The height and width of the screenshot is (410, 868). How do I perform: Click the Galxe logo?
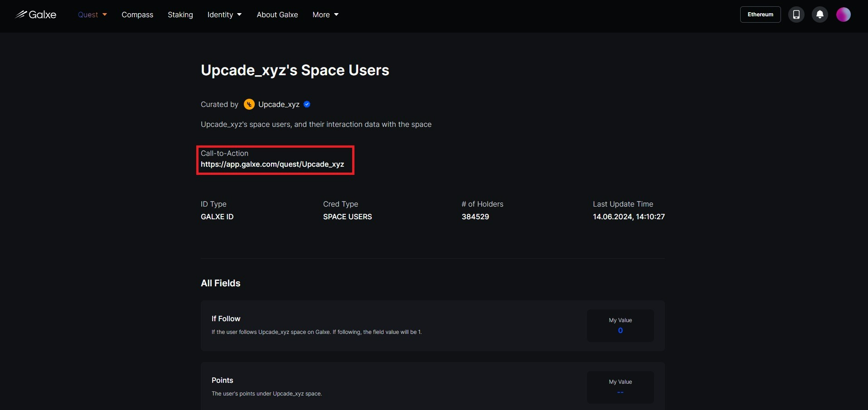pyautogui.click(x=36, y=14)
